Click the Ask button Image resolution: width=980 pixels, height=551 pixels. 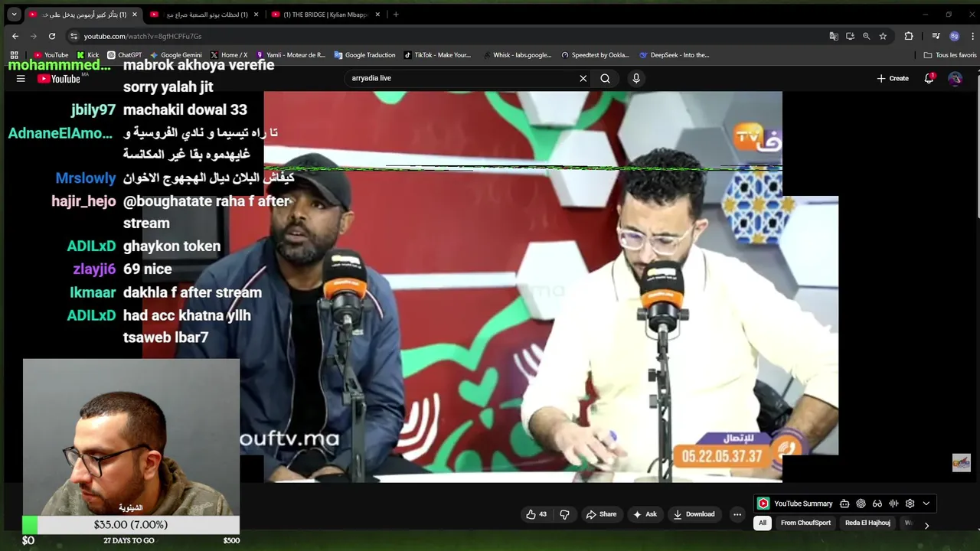645,514
